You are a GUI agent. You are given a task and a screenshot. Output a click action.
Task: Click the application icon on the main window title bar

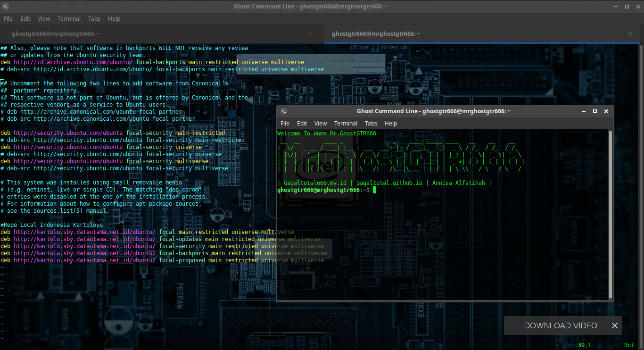7,7
